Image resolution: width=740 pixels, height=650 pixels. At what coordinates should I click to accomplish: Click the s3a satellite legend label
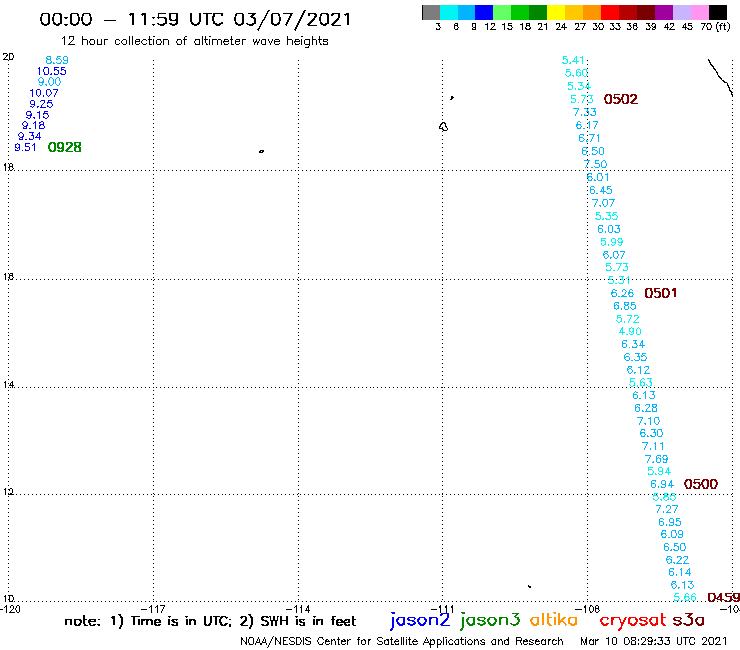(x=688, y=620)
